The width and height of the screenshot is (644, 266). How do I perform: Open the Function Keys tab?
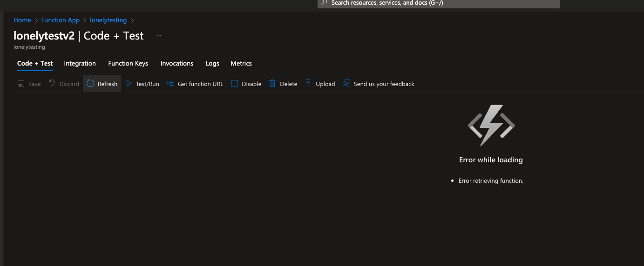[128, 63]
